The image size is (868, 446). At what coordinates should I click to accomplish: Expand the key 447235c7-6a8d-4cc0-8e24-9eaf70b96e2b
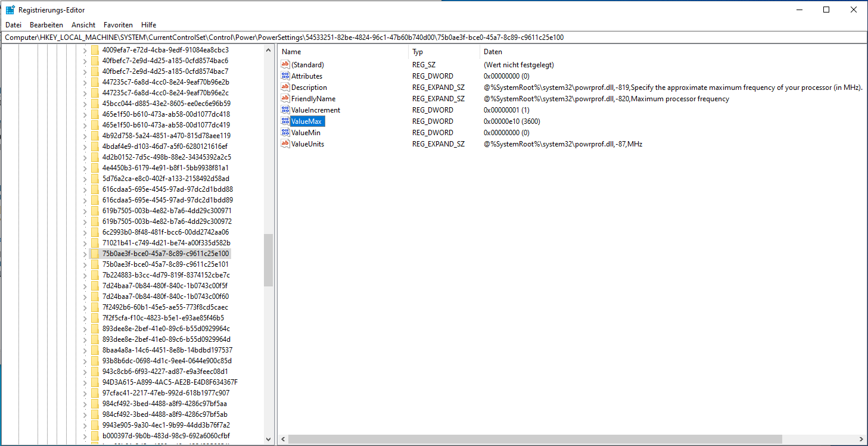(84, 82)
